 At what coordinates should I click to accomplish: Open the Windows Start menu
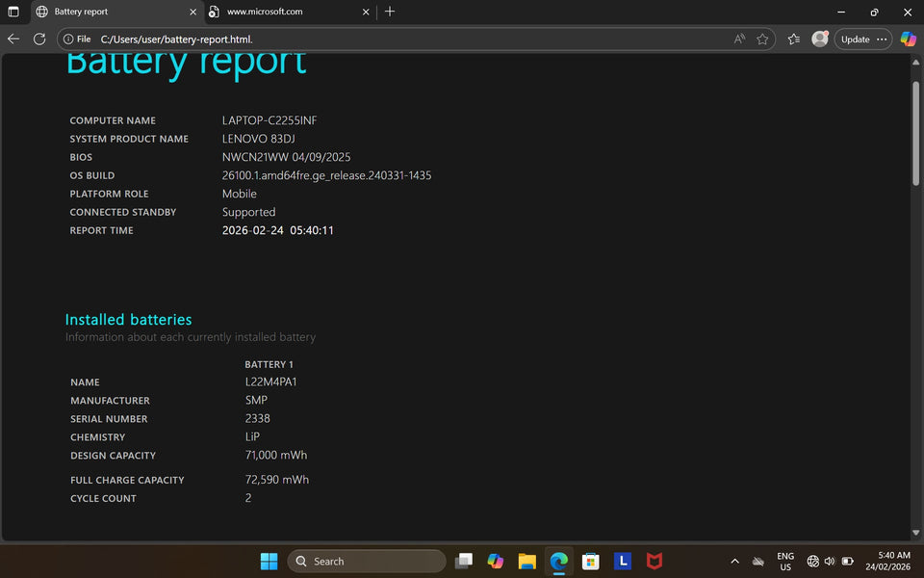[x=269, y=562]
